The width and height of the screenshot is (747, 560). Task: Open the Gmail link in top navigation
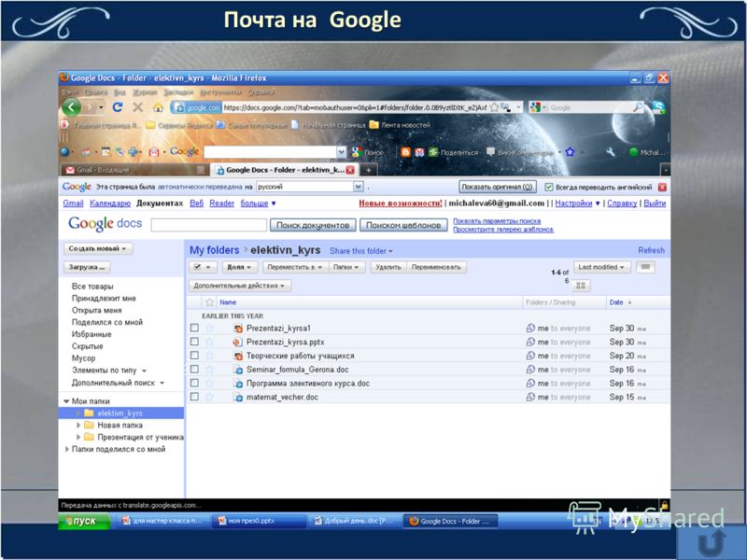coord(73,203)
